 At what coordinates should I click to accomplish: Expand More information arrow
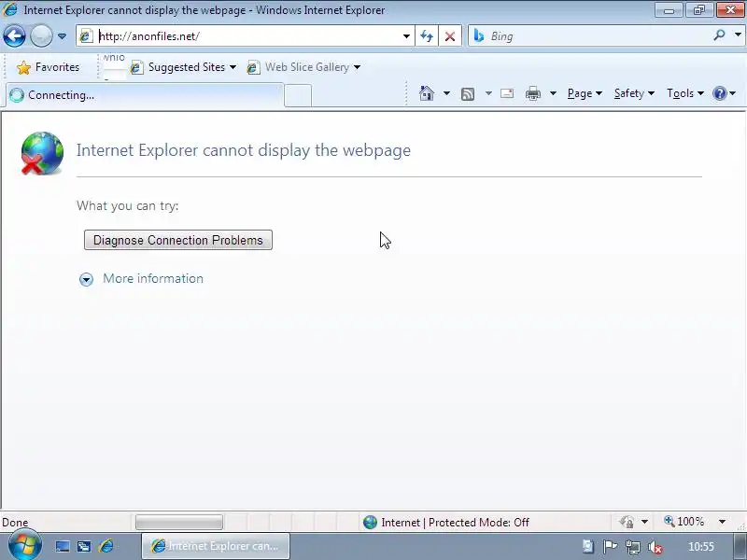86,279
